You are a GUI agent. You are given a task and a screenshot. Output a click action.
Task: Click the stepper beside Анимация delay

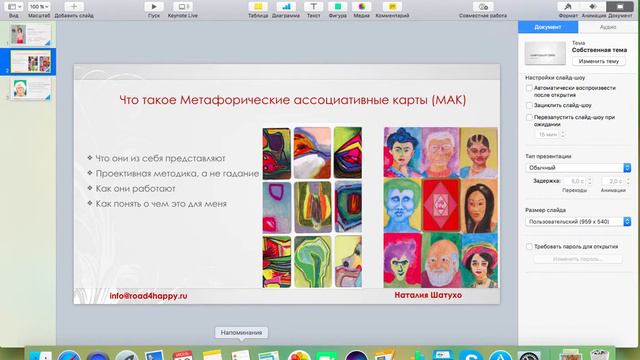(x=628, y=181)
